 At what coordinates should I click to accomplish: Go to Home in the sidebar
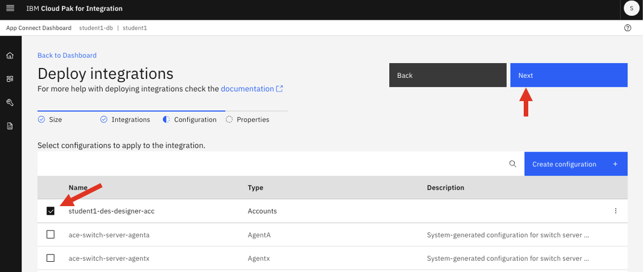point(10,56)
